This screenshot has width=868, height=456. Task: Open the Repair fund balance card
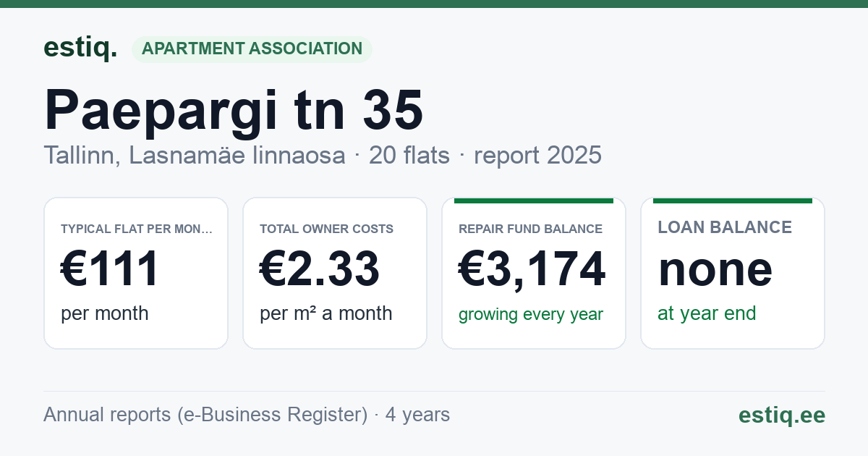(x=534, y=273)
